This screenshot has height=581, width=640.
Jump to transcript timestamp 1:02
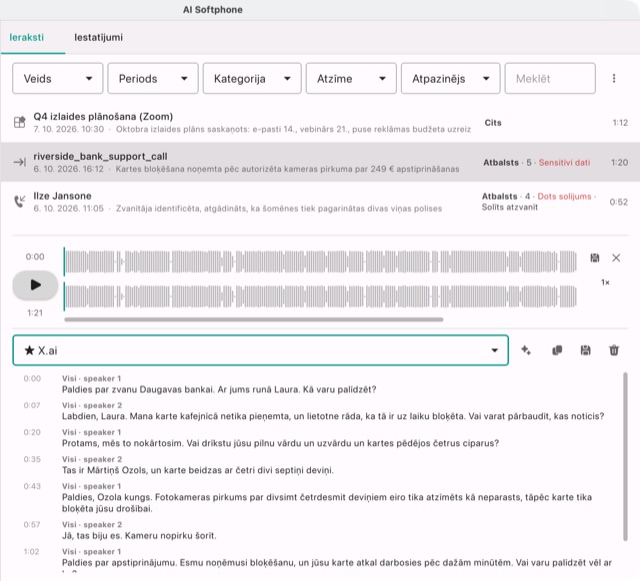[31, 552]
